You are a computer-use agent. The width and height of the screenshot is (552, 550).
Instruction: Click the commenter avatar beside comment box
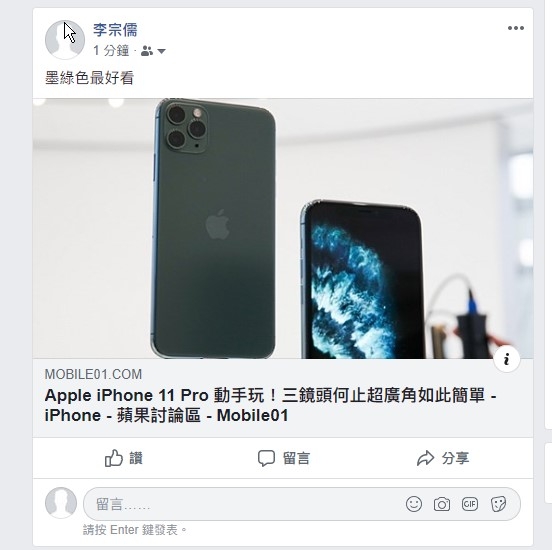coord(61,503)
